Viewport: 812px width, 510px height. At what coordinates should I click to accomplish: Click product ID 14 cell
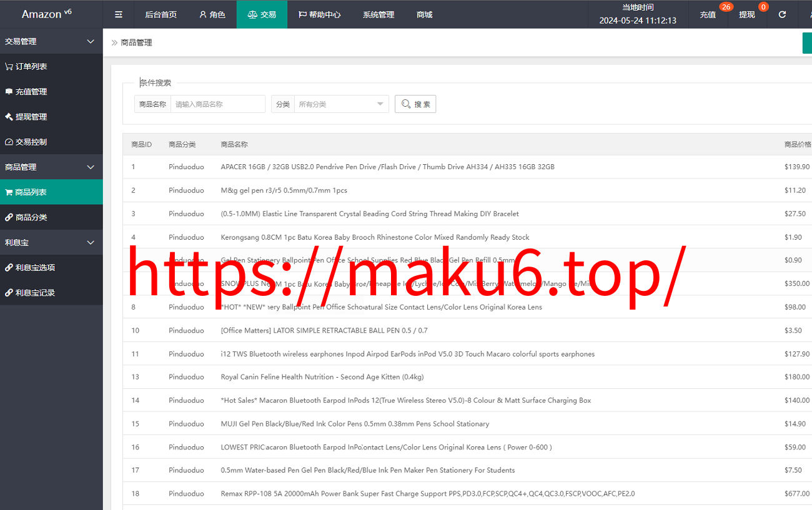(136, 400)
